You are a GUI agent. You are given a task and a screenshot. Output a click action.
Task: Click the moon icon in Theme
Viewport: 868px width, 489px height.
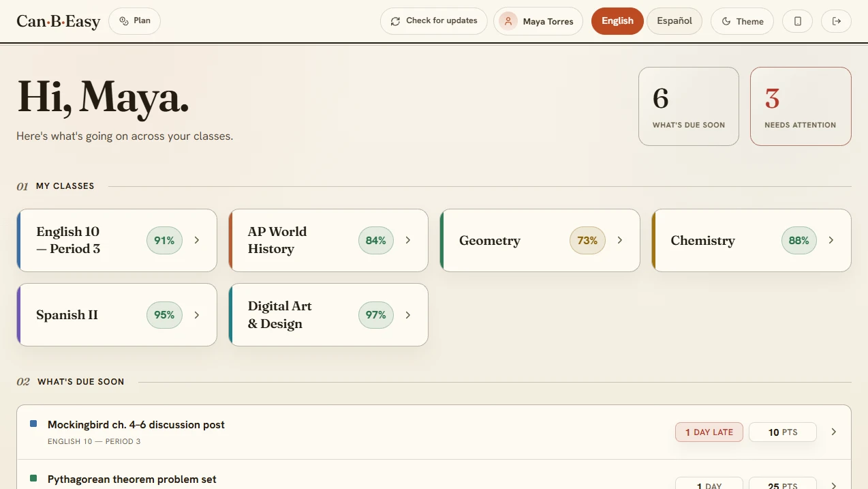click(x=726, y=21)
